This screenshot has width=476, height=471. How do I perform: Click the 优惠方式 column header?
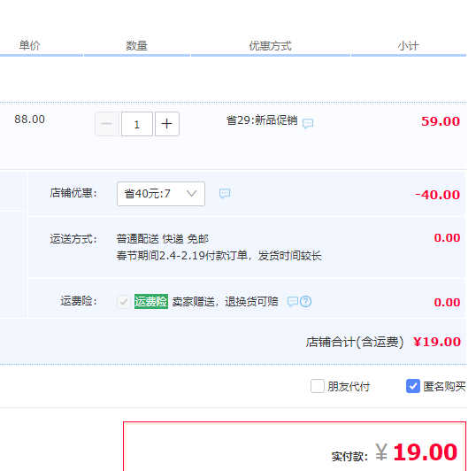click(x=270, y=46)
